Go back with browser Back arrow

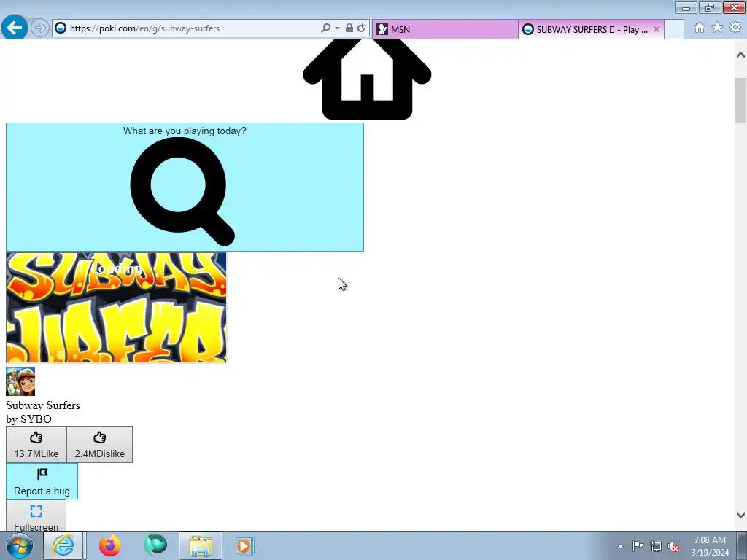point(15,28)
